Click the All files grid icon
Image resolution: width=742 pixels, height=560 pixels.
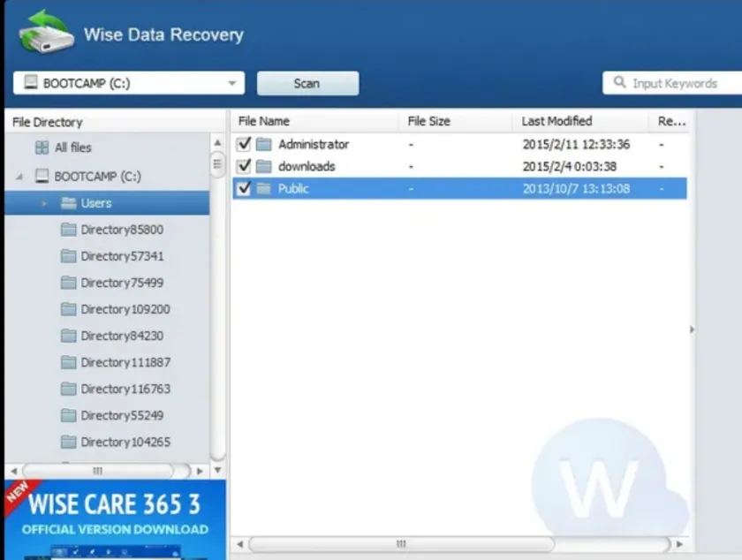point(42,148)
